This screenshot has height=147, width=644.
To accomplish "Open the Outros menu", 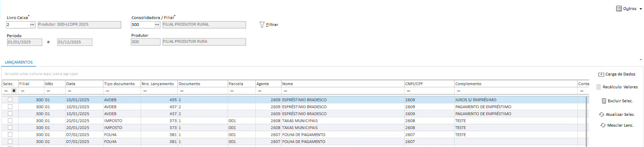I will [x=629, y=9].
